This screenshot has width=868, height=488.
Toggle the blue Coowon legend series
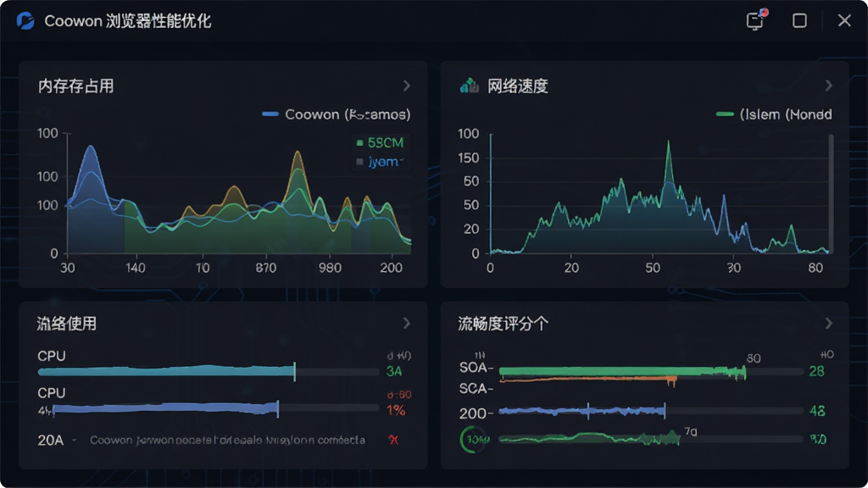pos(336,114)
